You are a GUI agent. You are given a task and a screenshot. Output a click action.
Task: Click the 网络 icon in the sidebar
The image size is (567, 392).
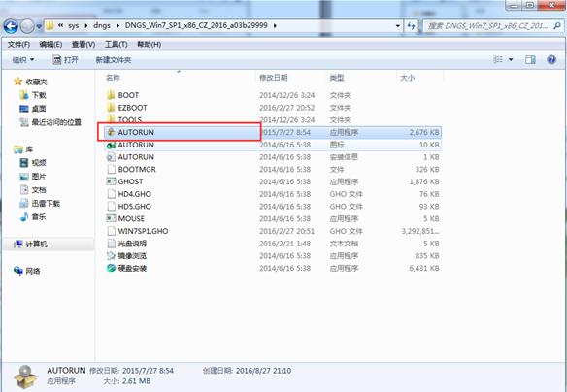(x=18, y=271)
